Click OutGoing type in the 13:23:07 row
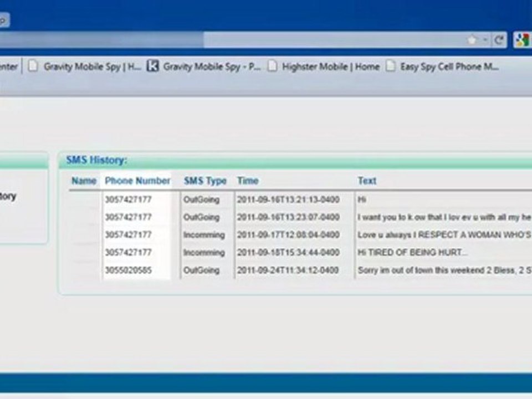The height and width of the screenshot is (399, 532). pyautogui.click(x=202, y=217)
